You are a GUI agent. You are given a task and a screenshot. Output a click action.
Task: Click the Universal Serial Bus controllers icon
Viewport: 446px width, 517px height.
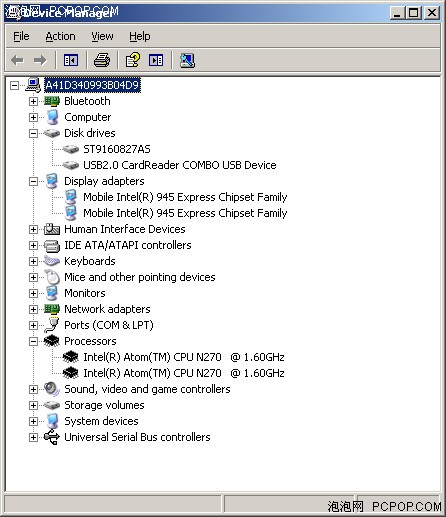pyautogui.click(x=52, y=437)
